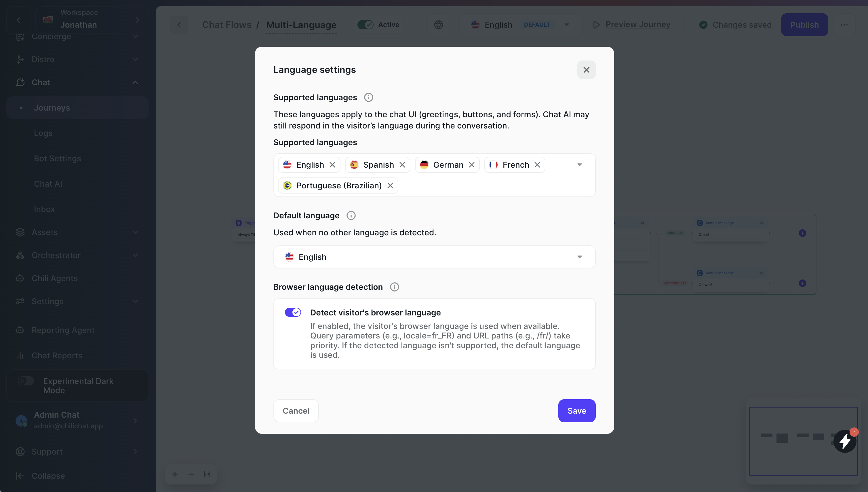Open the Chat Reports icon
The width and height of the screenshot is (868, 492).
pyautogui.click(x=20, y=355)
